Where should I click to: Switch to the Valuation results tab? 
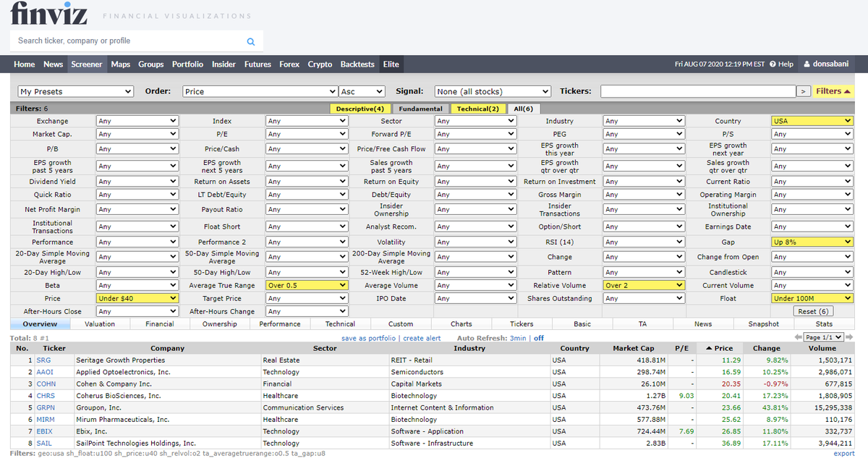tap(100, 323)
